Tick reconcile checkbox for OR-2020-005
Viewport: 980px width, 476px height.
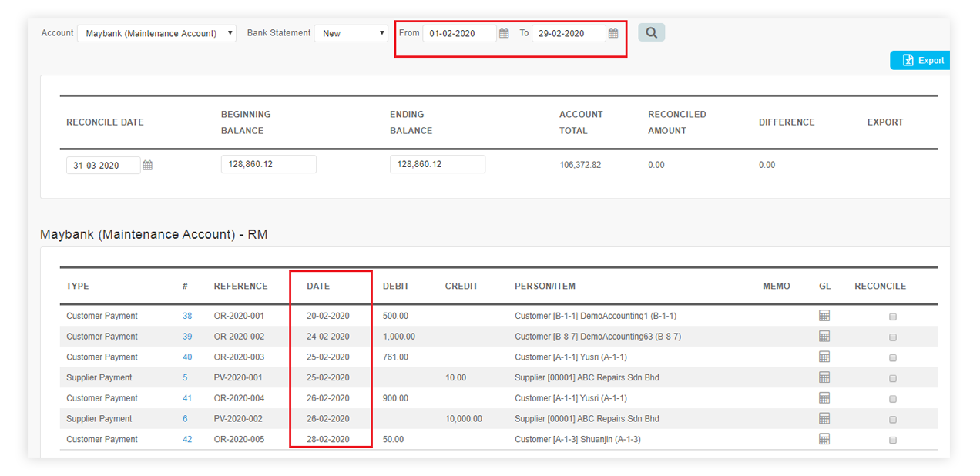coord(893,440)
